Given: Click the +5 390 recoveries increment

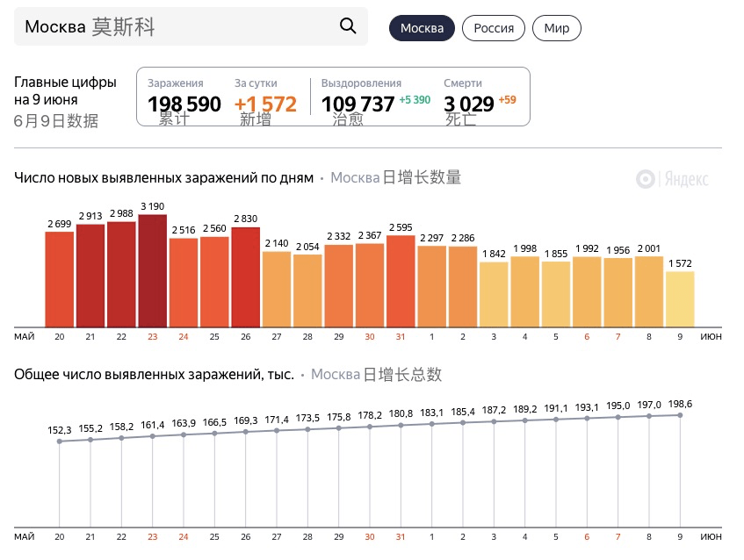Looking at the screenshot, I should click(415, 99).
